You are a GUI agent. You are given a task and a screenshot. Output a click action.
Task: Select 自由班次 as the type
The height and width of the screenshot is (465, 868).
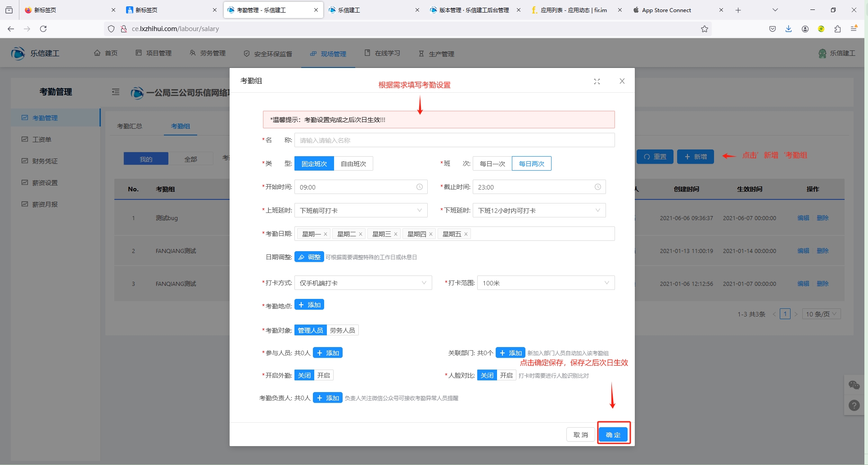pyautogui.click(x=353, y=163)
